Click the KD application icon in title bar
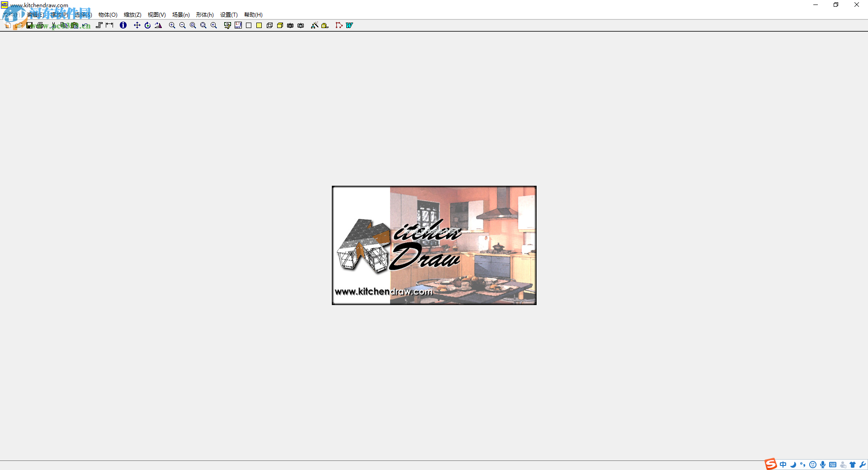868x470 pixels. (x=5, y=5)
